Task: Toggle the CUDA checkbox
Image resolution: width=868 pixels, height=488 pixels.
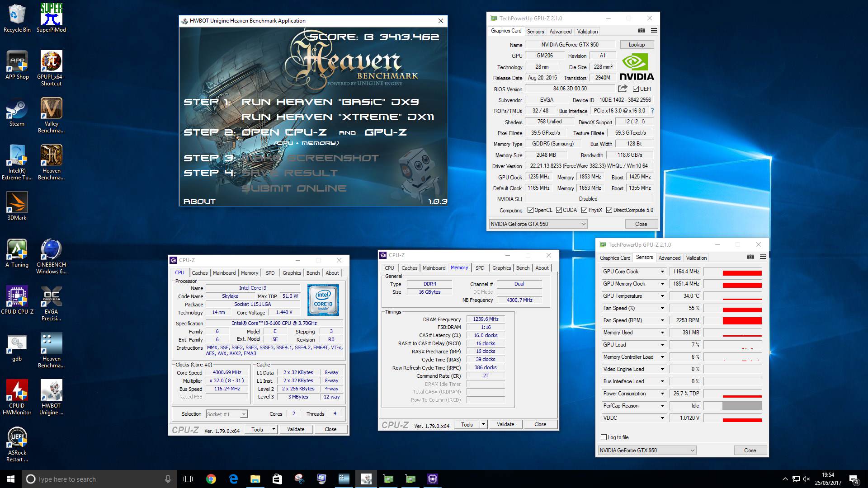Action: [559, 210]
